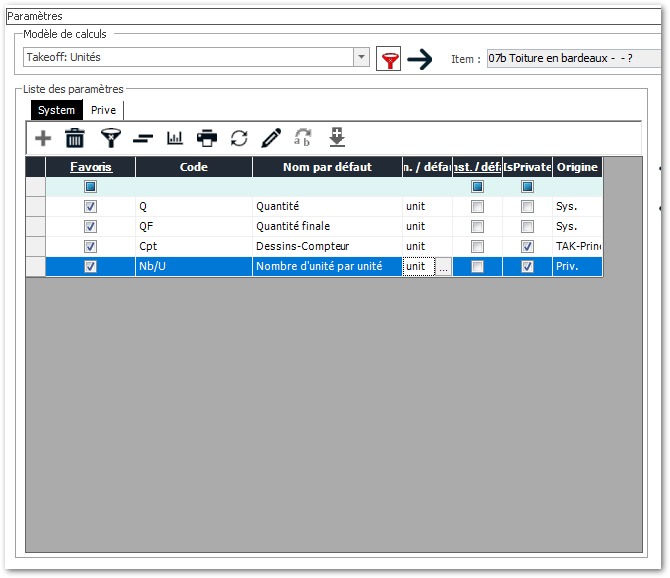Click the funnel filter icon in the list toolbar
Viewport: 670px width, 578px height.
tap(110, 138)
